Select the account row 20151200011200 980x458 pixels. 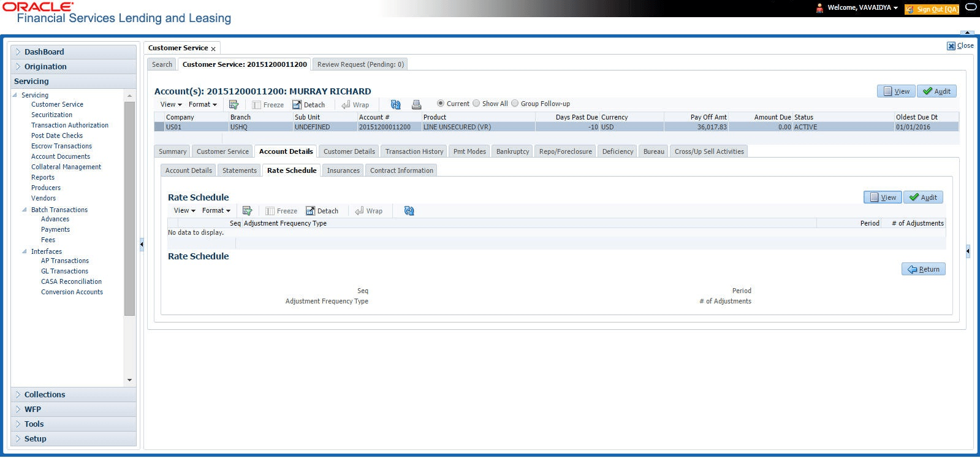(556, 127)
